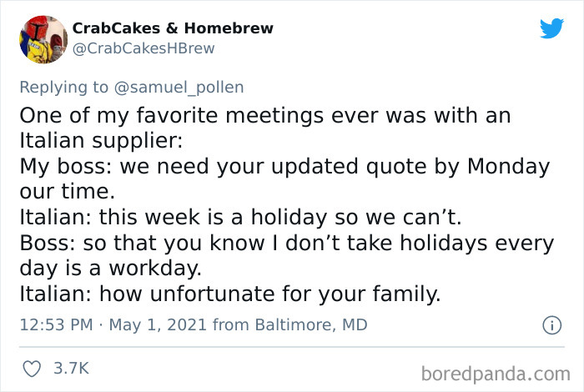The width and height of the screenshot is (584, 392).
Task: Click the 'Replying to' label text
Action: pos(63,87)
